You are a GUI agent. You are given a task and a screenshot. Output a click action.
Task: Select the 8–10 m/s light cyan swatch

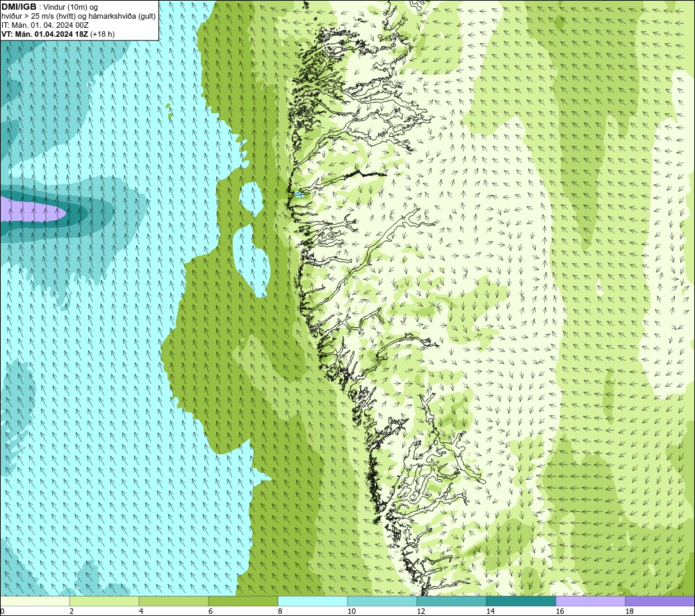313,601
